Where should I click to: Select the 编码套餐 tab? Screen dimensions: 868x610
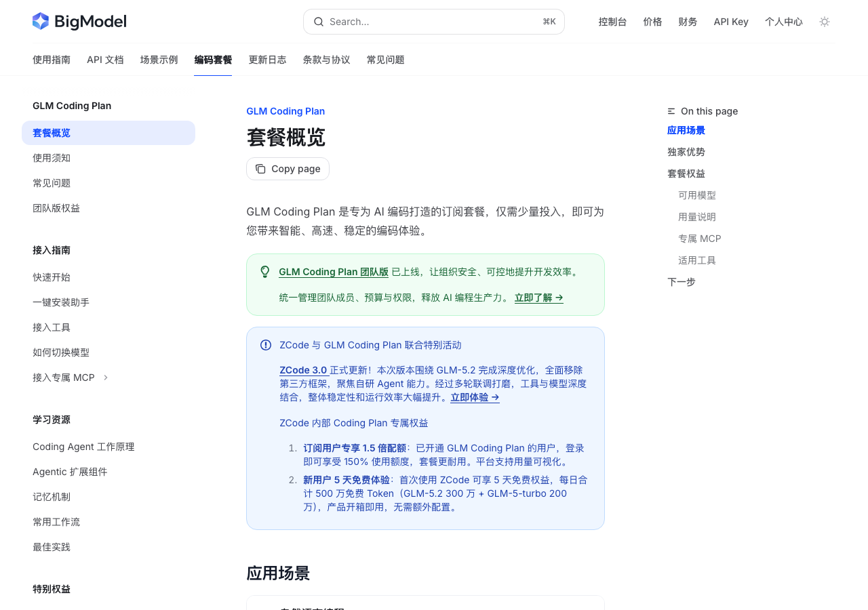(213, 60)
